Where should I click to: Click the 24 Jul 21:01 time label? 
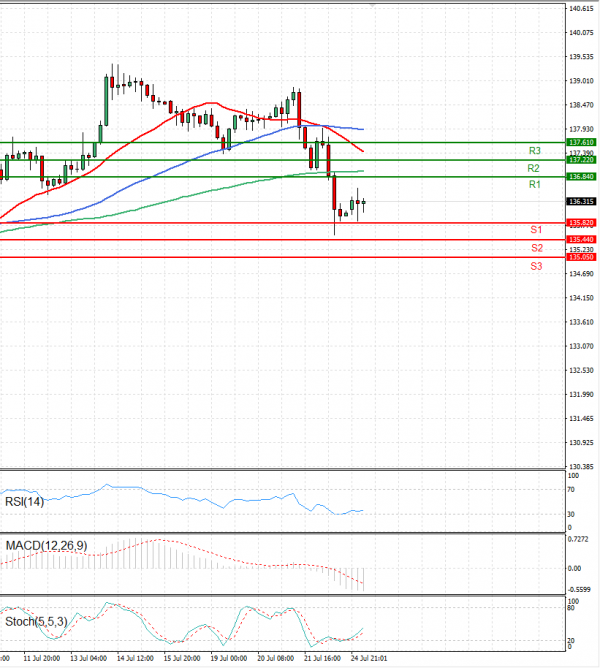click(369, 658)
